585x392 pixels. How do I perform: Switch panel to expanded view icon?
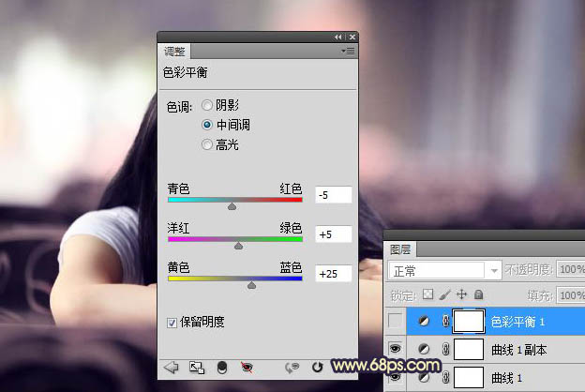point(197,368)
